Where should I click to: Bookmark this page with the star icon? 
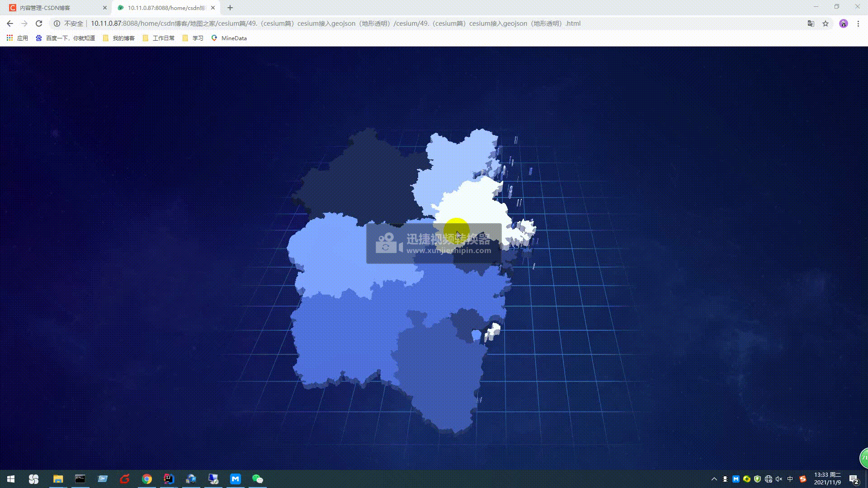tap(826, 23)
